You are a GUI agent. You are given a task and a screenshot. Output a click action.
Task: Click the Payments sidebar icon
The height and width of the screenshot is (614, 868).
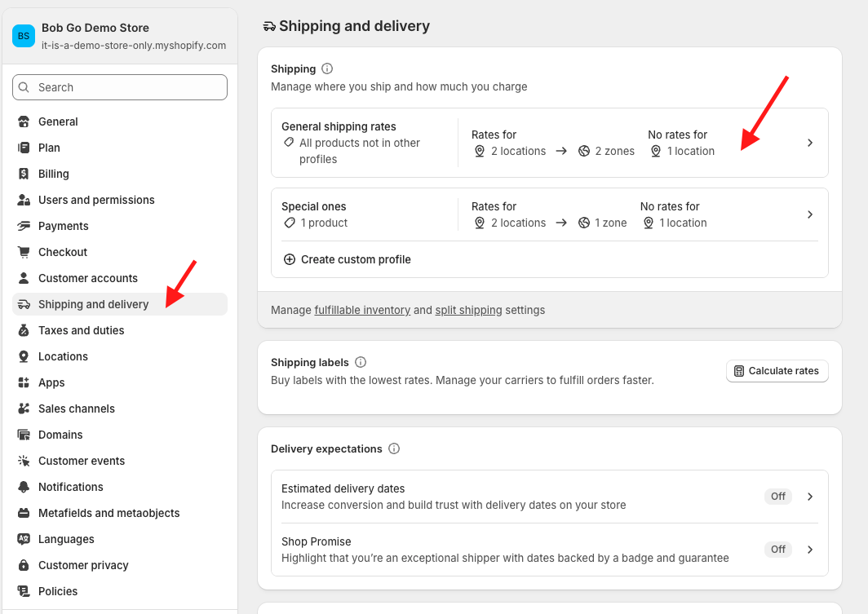[x=24, y=226]
